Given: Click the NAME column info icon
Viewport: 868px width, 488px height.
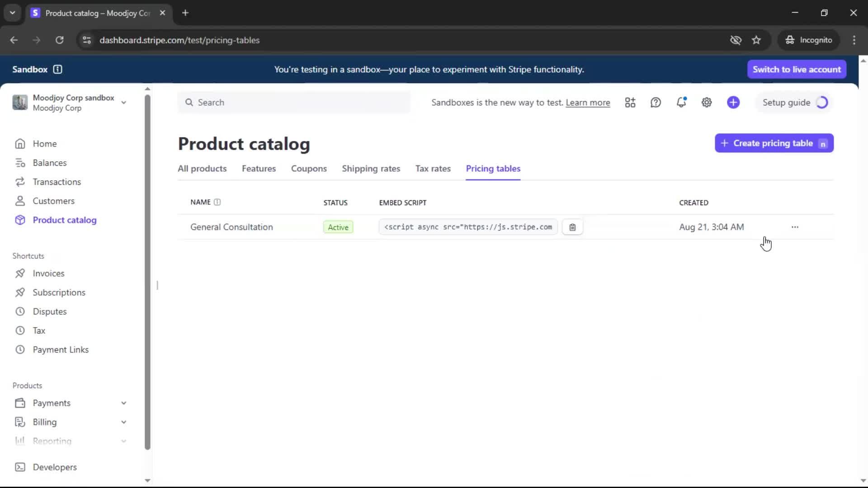Looking at the screenshot, I should 217,202.
